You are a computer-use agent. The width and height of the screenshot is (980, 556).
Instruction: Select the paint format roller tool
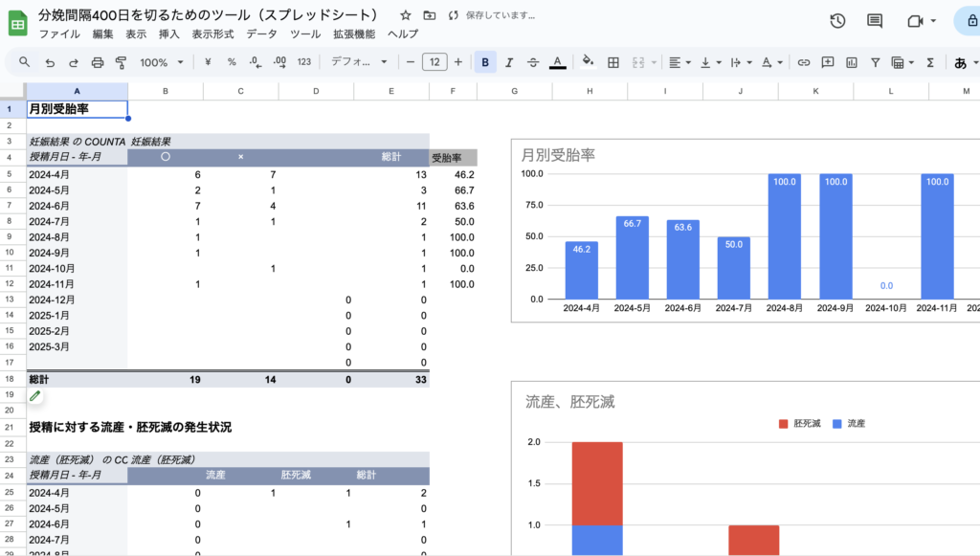click(x=121, y=62)
